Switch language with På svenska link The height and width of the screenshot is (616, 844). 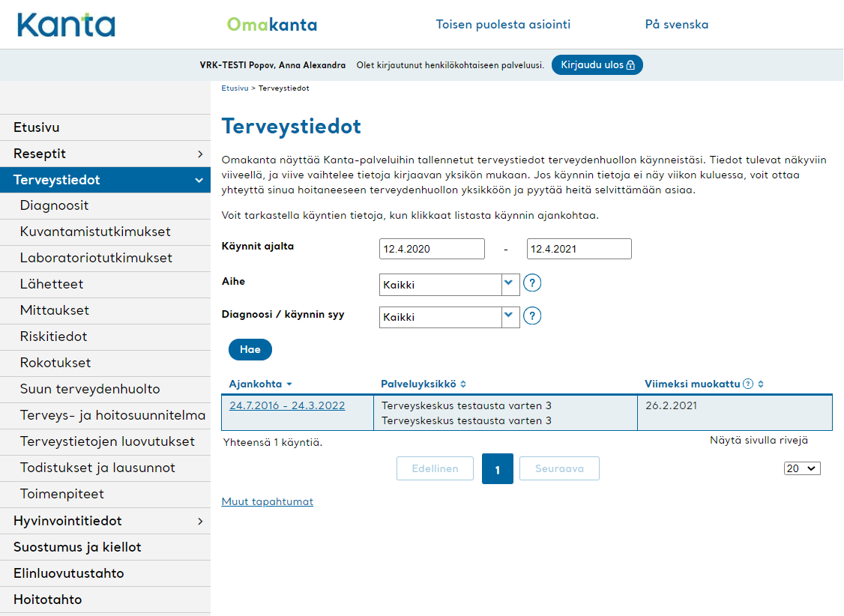coord(677,24)
